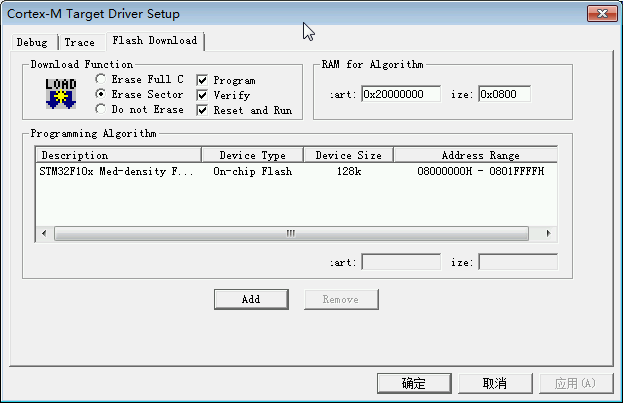
Task: Click the Add algorithm button
Action: (251, 299)
